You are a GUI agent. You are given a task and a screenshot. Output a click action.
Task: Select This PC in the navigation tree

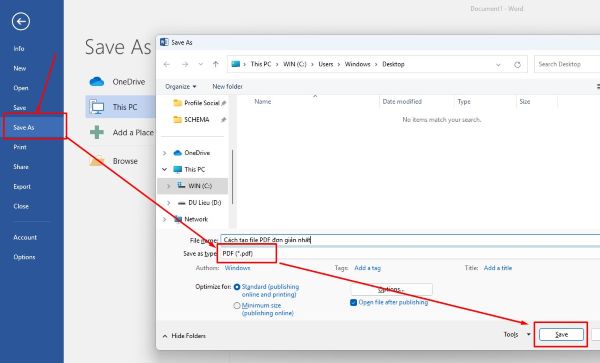(194, 169)
